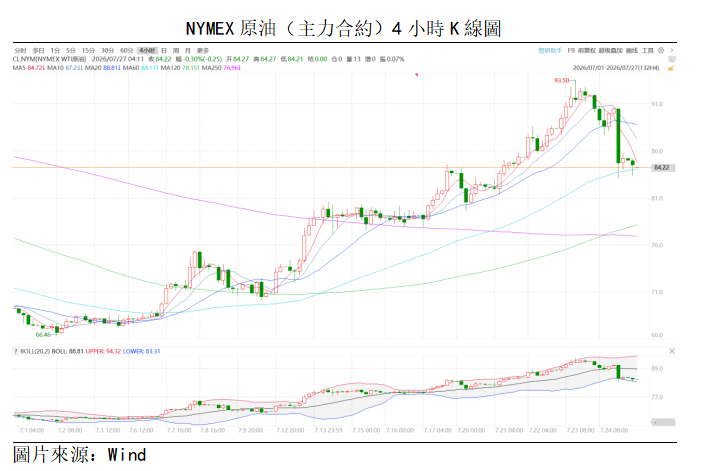Toggle the 前复权 price adjustment option
The width and height of the screenshot is (701, 471).
point(587,50)
